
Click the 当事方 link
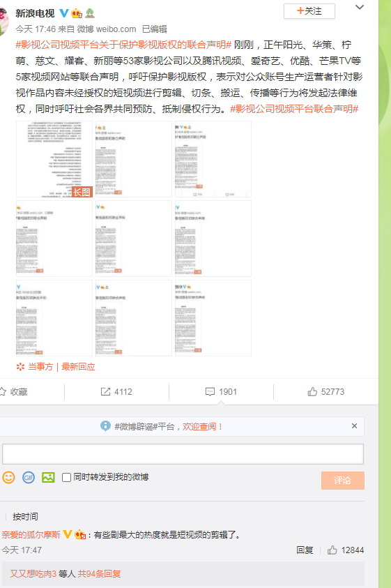pyautogui.click(x=40, y=367)
